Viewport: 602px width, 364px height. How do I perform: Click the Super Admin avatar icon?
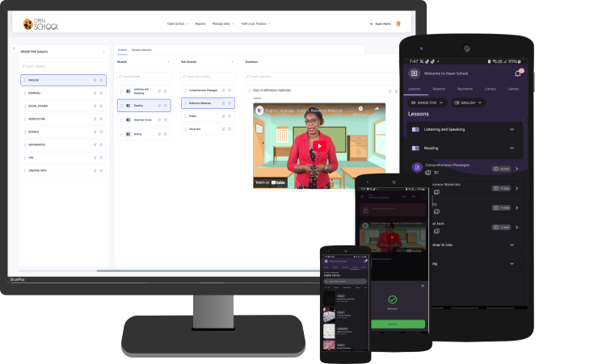point(398,23)
